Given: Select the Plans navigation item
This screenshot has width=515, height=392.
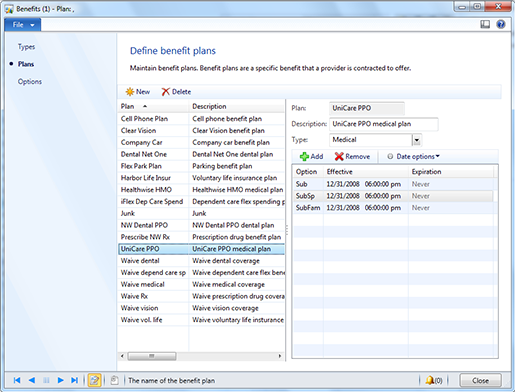Looking at the screenshot, I should pos(26,64).
